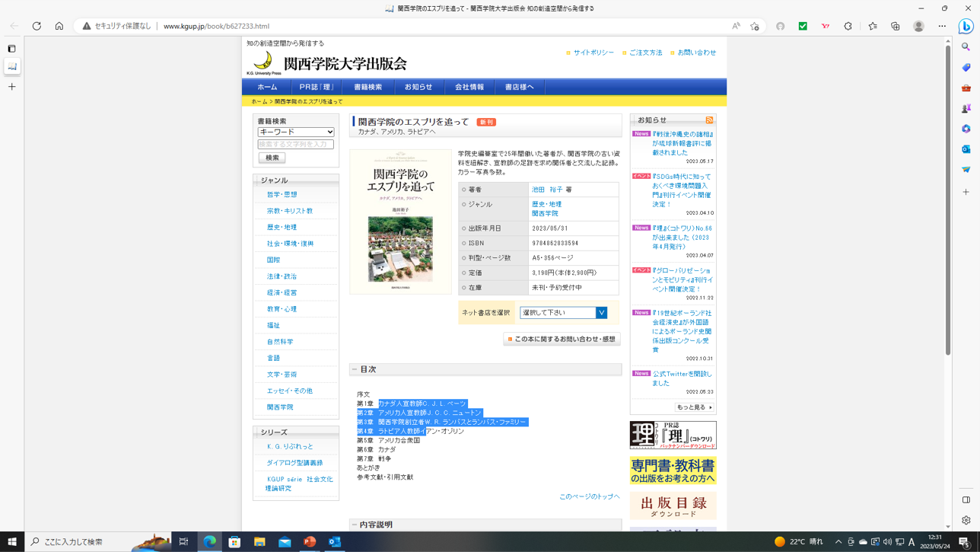Open the Windows notification center icon
This screenshot has width=980, height=552.
(x=965, y=541)
